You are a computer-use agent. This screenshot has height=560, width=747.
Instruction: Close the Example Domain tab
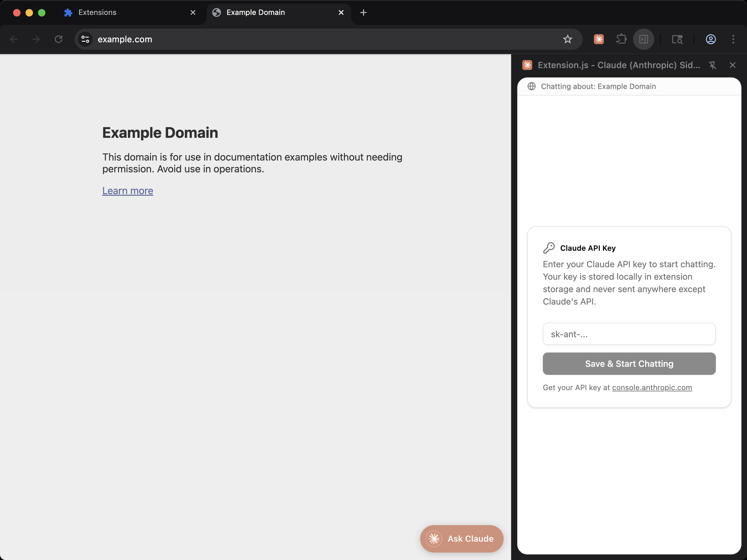pyautogui.click(x=341, y=12)
